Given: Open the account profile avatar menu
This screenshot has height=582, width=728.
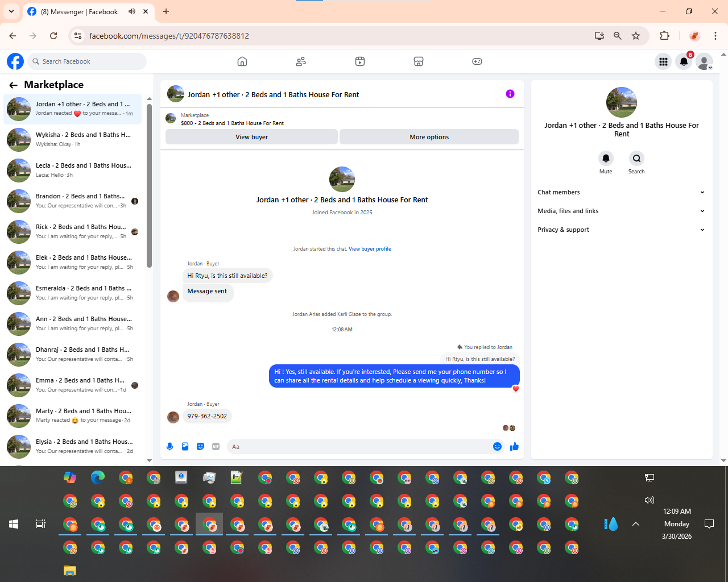Looking at the screenshot, I should click(x=704, y=61).
